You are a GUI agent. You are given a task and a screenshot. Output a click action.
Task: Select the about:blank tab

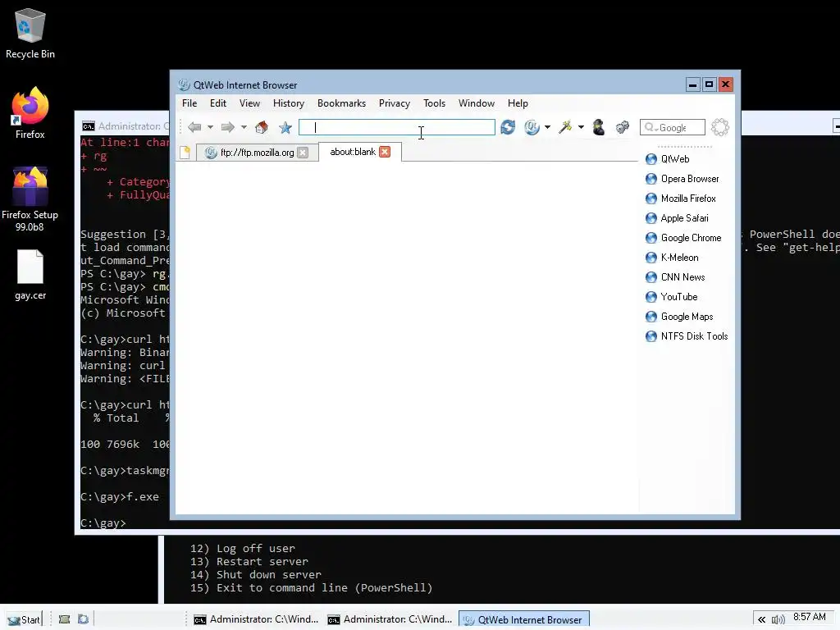pos(353,152)
